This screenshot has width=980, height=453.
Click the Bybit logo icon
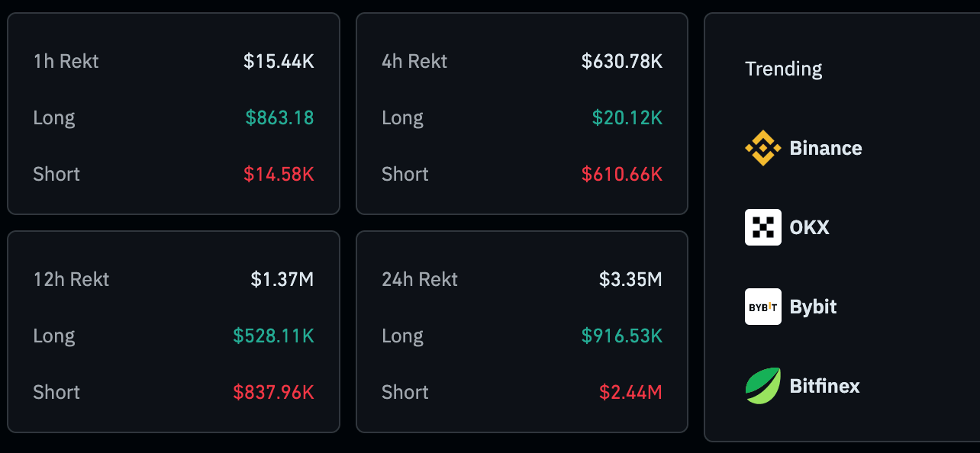762,307
